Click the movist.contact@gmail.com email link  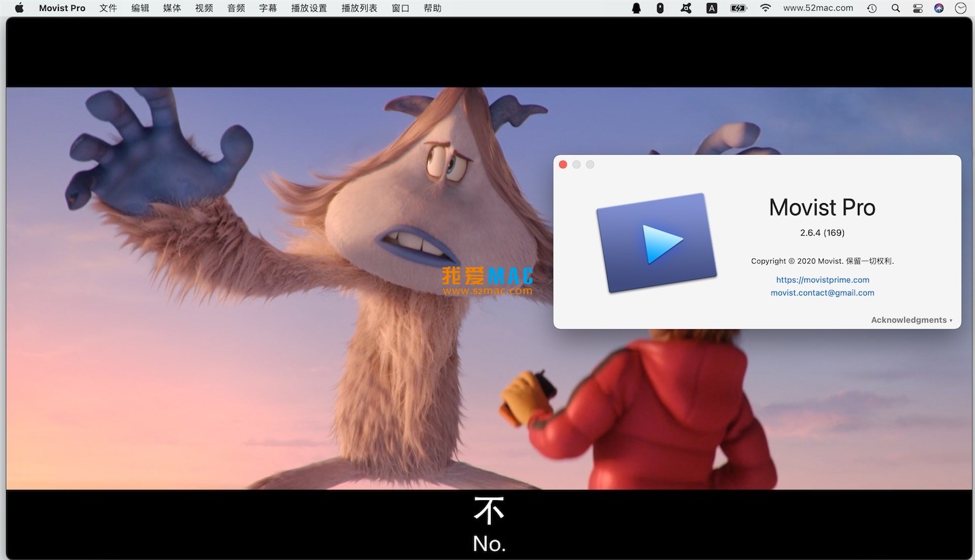(823, 293)
